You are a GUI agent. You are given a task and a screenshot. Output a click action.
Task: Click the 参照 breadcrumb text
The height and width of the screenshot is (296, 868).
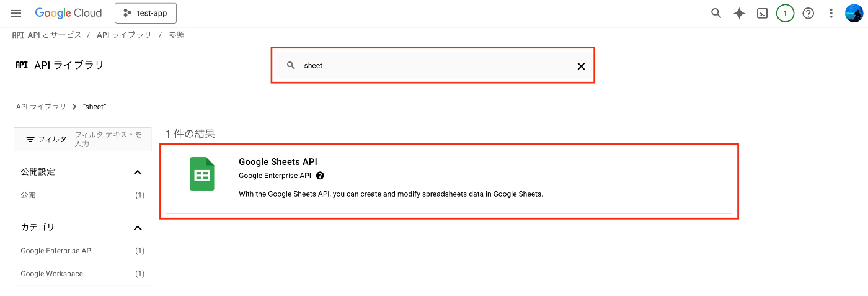177,35
